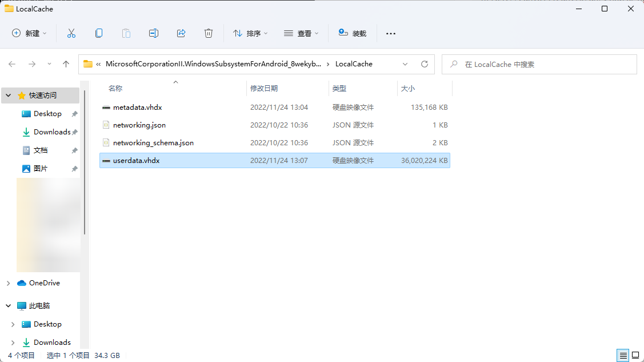Click the Rename icon in toolbar
Screen dimensions: 644x362
(154, 33)
